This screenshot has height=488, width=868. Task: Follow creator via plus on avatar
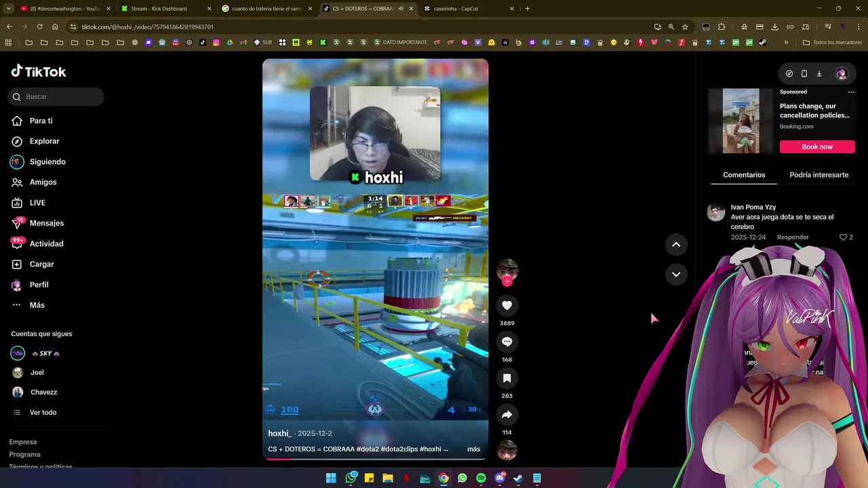(x=507, y=282)
